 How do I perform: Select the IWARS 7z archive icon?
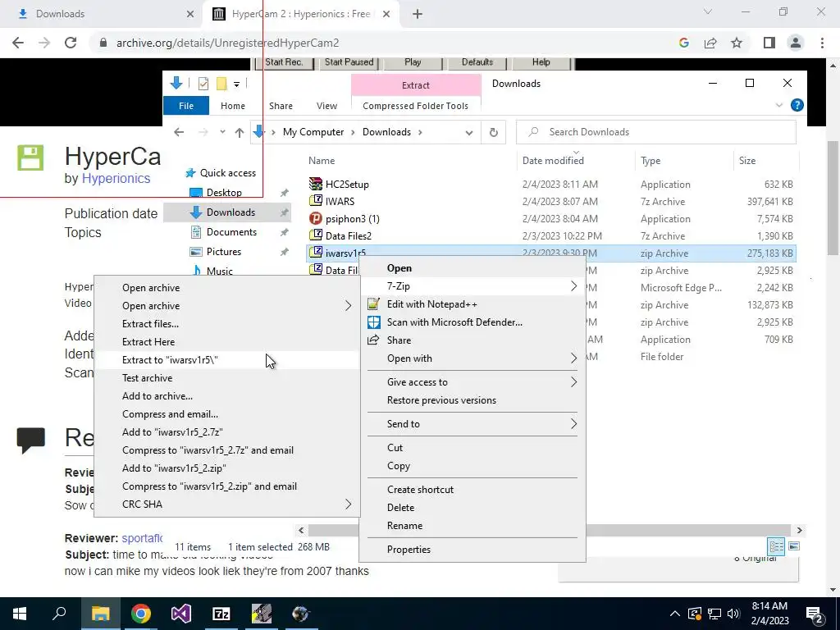coord(316,201)
